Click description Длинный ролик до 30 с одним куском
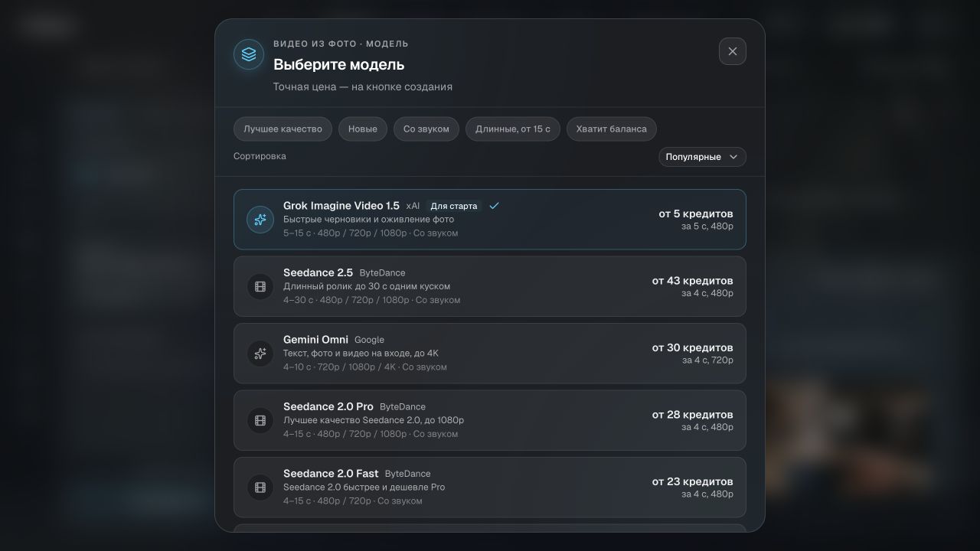This screenshot has width=980, height=551. (367, 286)
